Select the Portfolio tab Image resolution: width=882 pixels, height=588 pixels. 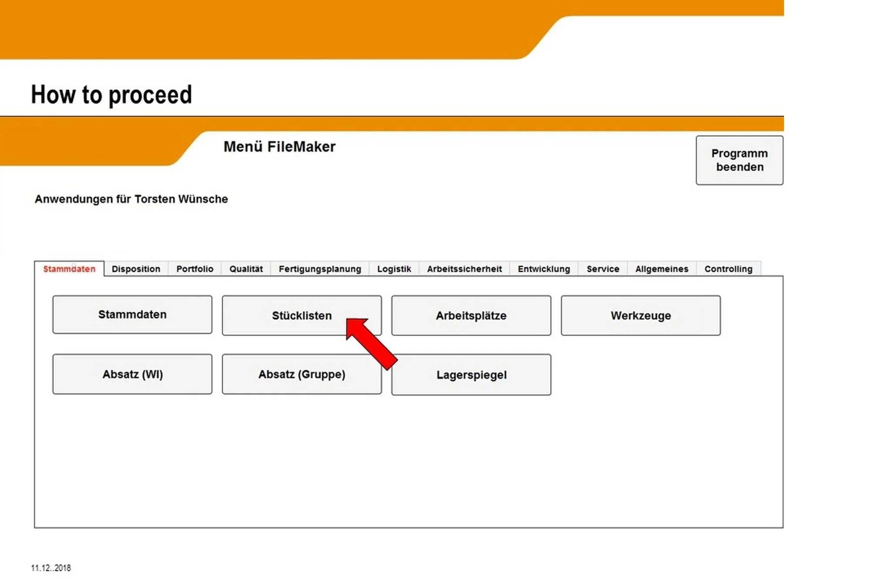[x=195, y=269]
